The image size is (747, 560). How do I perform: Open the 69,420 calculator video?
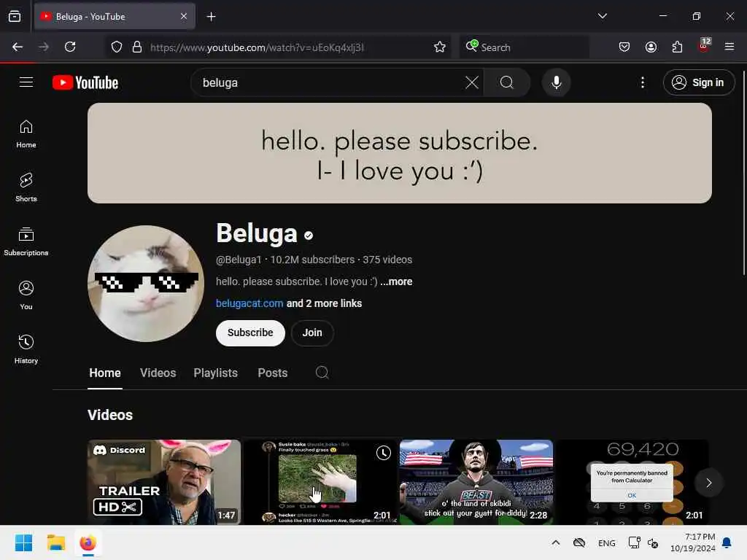click(632, 482)
